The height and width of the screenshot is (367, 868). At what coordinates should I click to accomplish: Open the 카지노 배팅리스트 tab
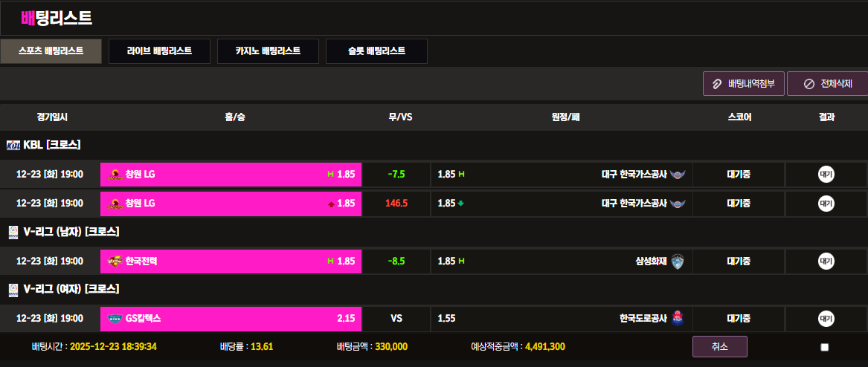268,51
